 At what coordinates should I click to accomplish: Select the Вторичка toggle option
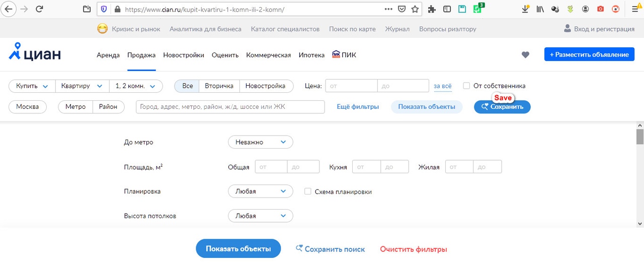coord(219,86)
